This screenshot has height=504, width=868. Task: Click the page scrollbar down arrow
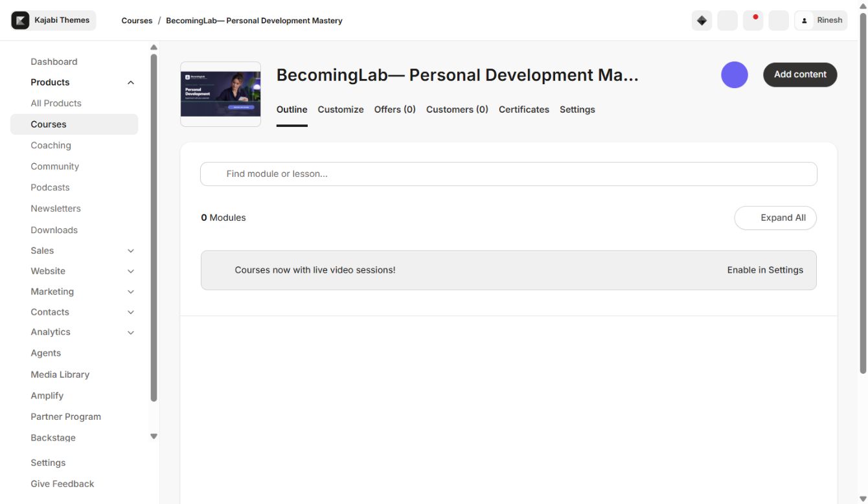coord(862,498)
